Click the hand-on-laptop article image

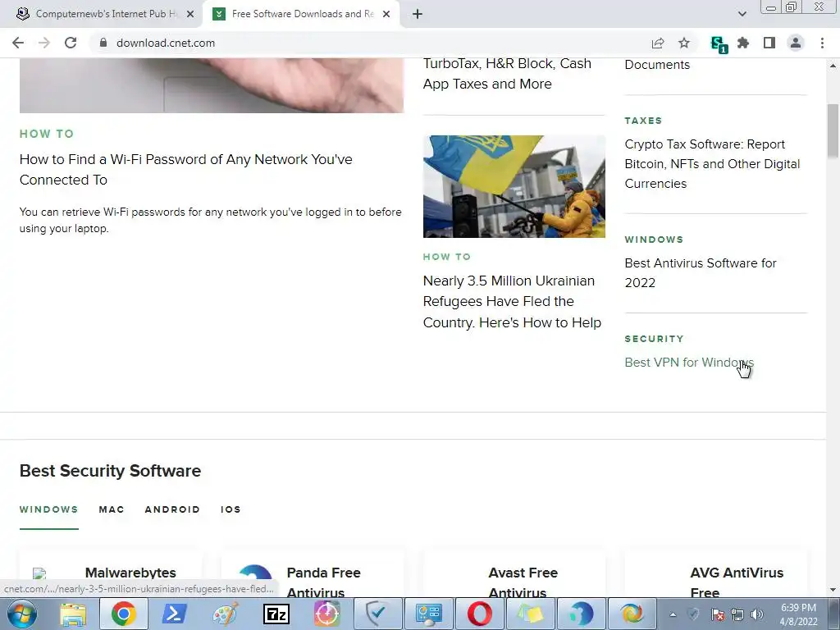tap(211, 85)
